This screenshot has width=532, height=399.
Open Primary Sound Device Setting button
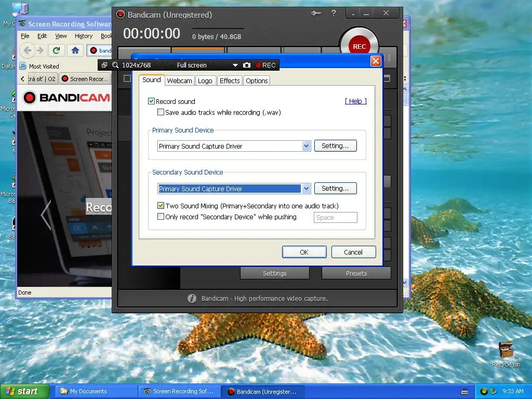point(335,146)
